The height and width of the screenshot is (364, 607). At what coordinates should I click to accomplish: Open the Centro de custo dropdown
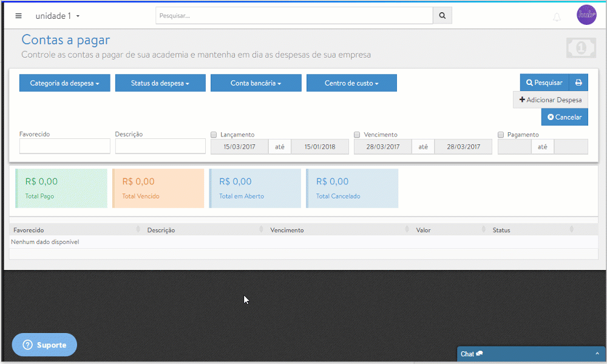coord(351,83)
